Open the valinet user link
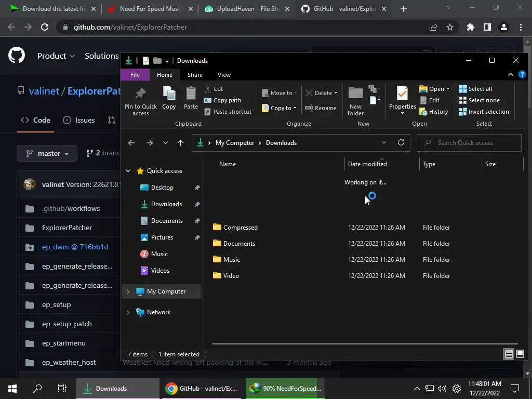 (x=44, y=91)
